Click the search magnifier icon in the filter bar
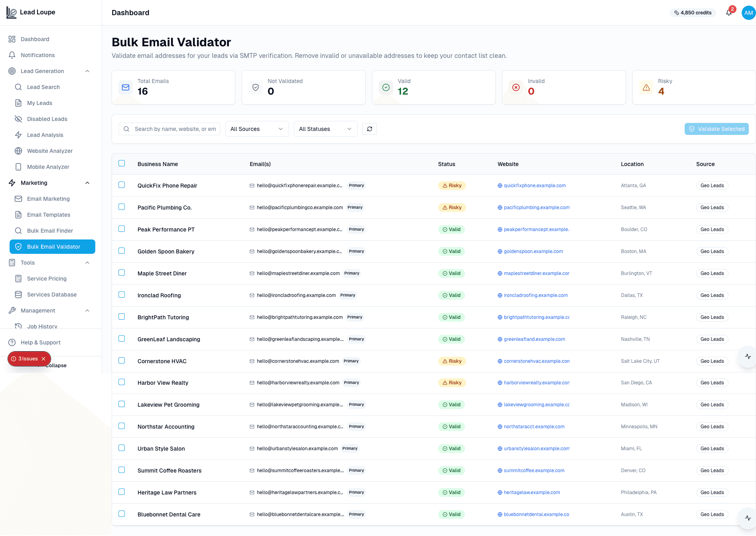Screen dimensions: 756x536 [126, 129]
